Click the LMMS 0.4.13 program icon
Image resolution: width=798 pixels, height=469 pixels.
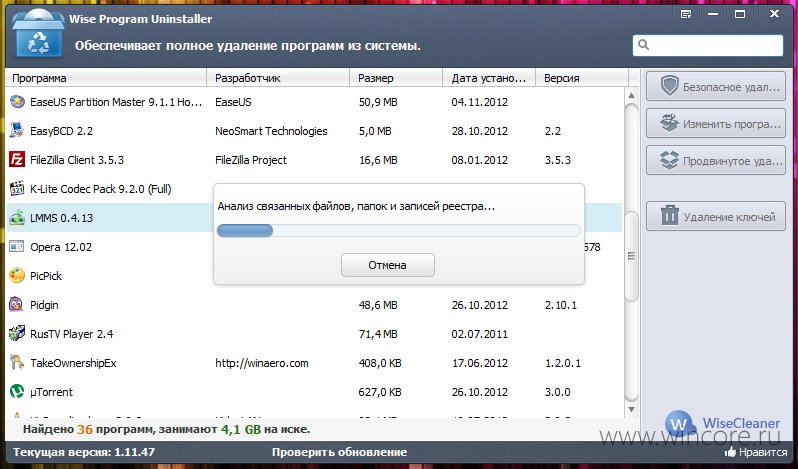(17, 218)
